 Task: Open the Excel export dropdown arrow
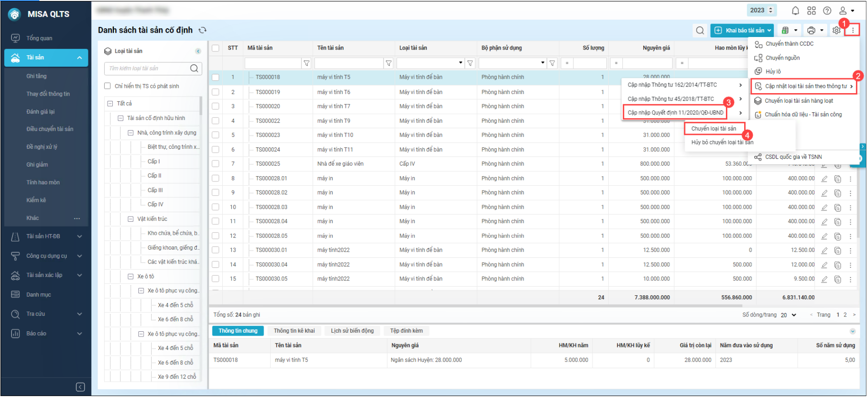pyautogui.click(x=796, y=30)
